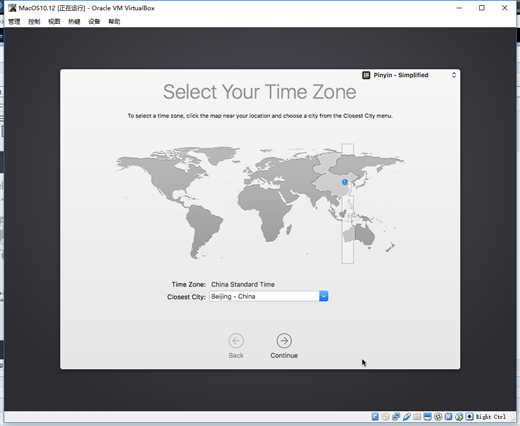Click the Back arrow button
This screenshot has width=520, height=426.
coord(236,341)
